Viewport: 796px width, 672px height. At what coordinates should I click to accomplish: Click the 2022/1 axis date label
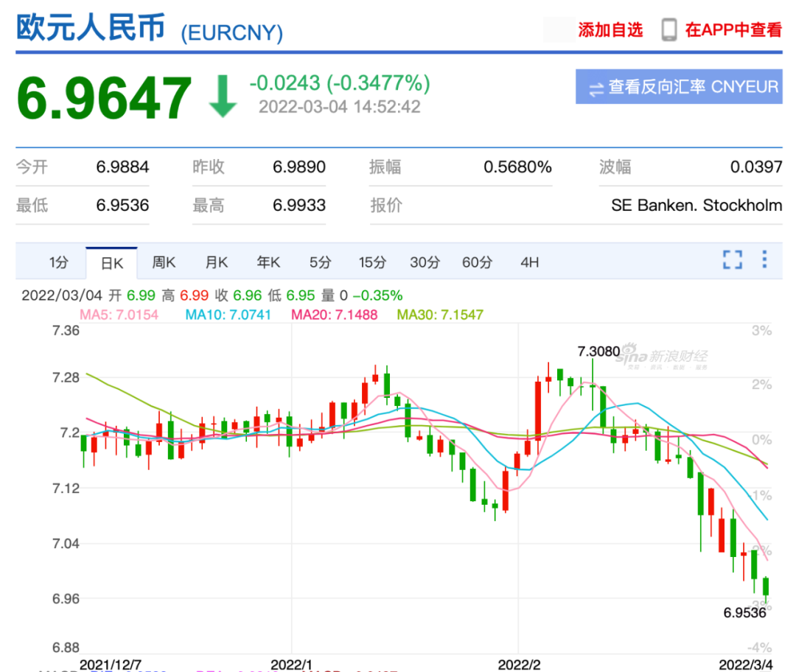(x=290, y=662)
